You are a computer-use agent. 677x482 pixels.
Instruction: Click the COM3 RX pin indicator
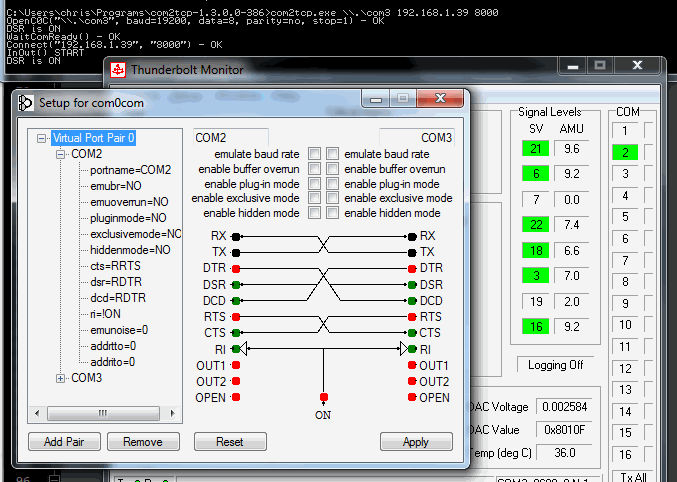click(412, 236)
